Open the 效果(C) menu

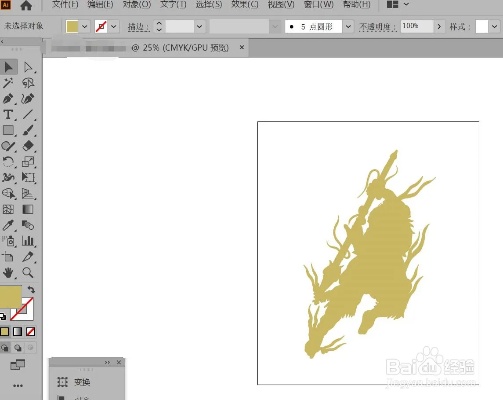tap(245, 5)
